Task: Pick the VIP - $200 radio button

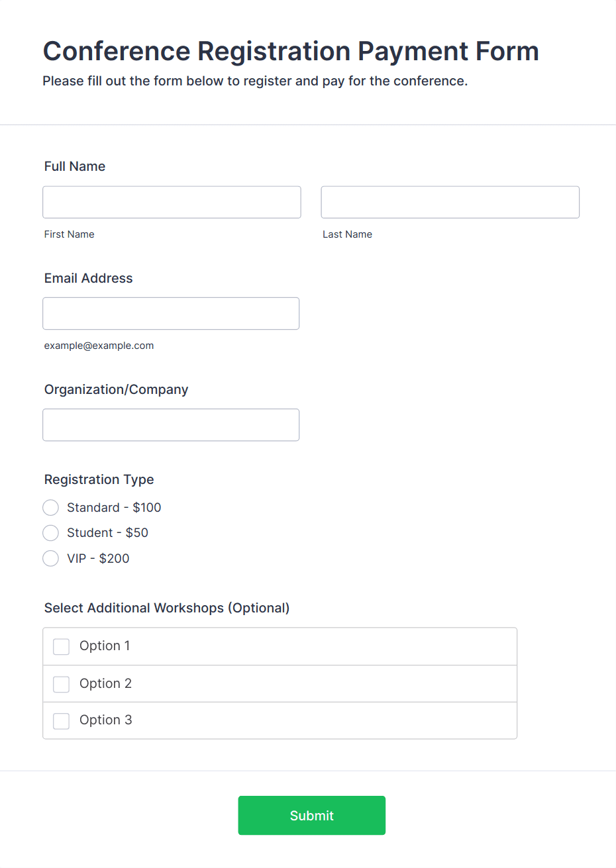Action: coord(51,559)
